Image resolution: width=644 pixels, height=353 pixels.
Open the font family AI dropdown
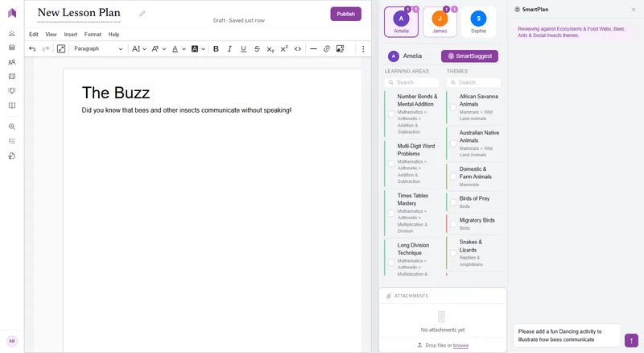tap(138, 49)
